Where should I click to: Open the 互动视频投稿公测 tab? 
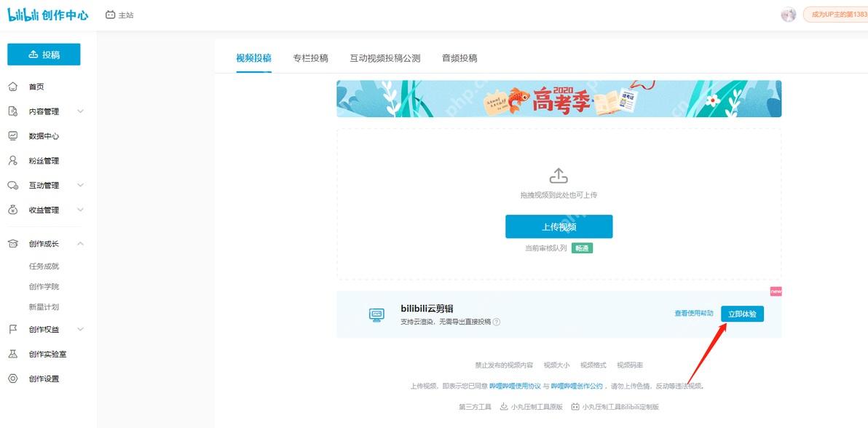tap(384, 58)
